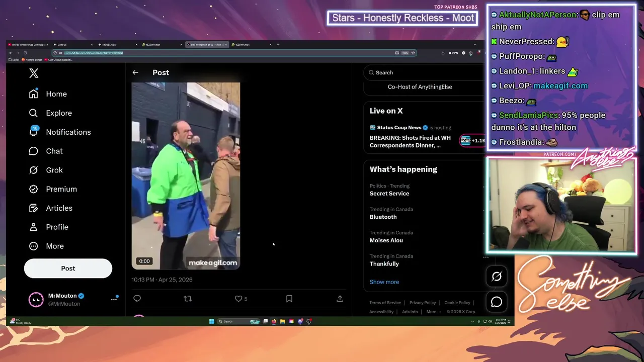The image size is (644, 362).
Task: Click the reply icon under post
Action: click(x=137, y=299)
